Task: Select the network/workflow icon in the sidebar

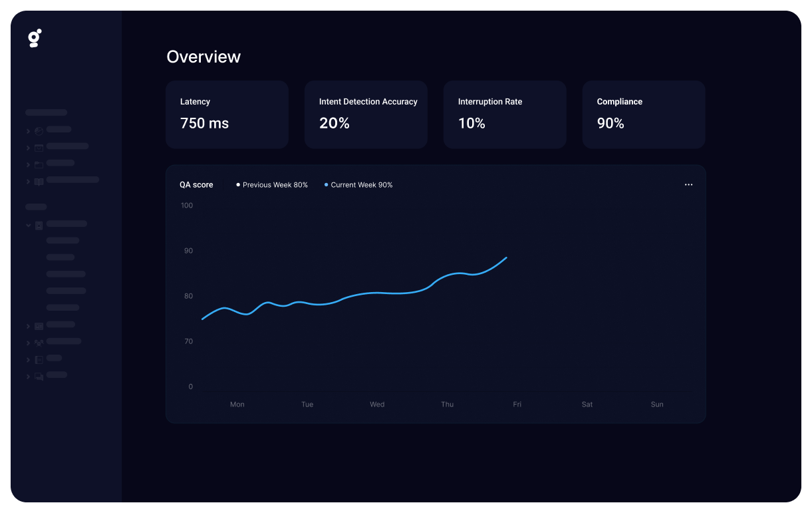Action: [x=38, y=341]
